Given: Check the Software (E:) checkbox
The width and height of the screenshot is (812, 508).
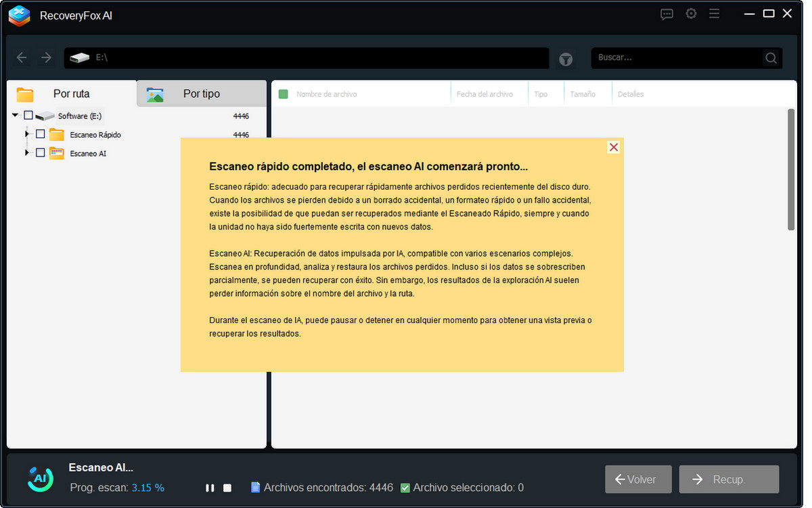Looking at the screenshot, I should click(28, 115).
